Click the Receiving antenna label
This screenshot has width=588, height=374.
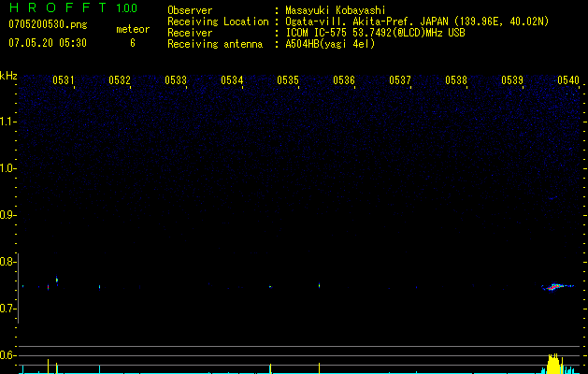coord(215,44)
